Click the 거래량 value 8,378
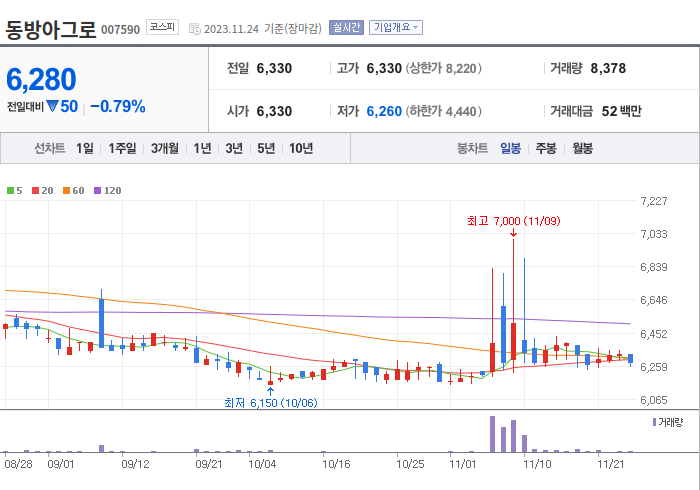The width and height of the screenshot is (700, 490). [x=608, y=68]
